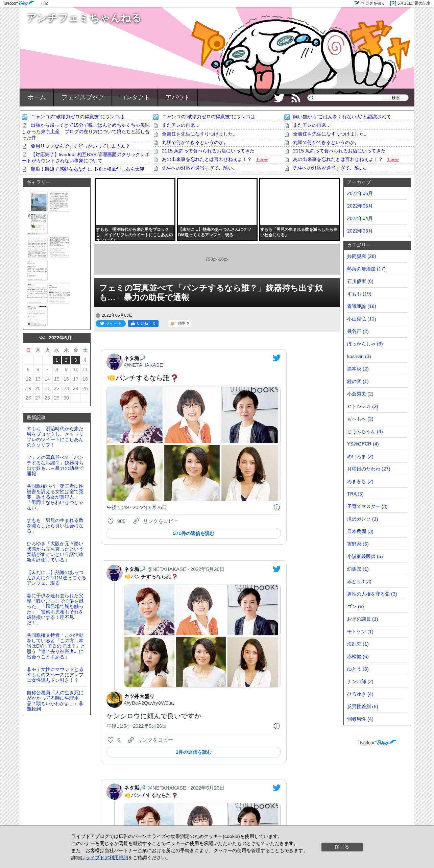Open the ライブドア利用規約 link in cookie banner

106,858
